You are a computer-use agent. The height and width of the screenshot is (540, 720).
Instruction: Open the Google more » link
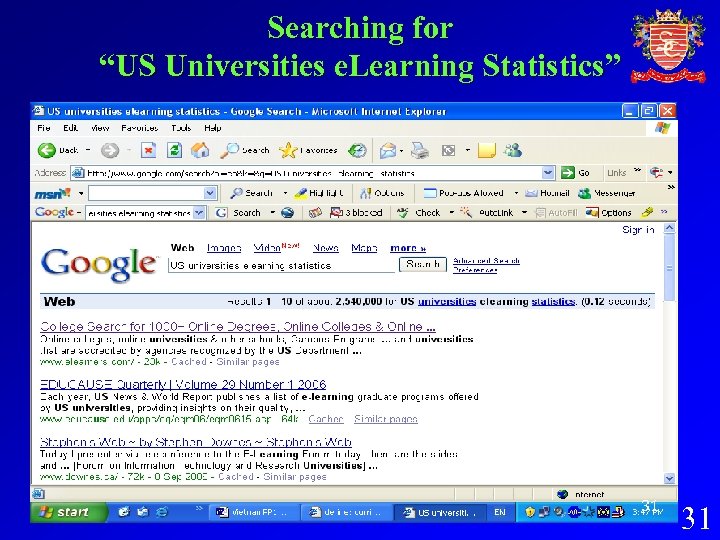click(408, 248)
